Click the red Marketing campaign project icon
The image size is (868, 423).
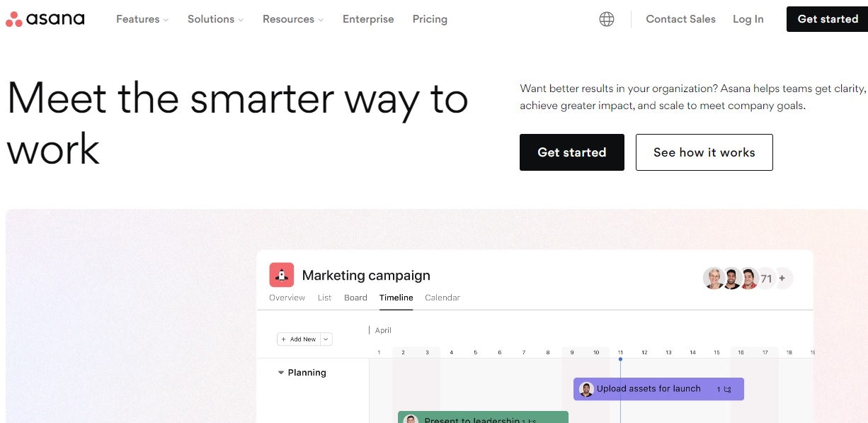(282, 275)
